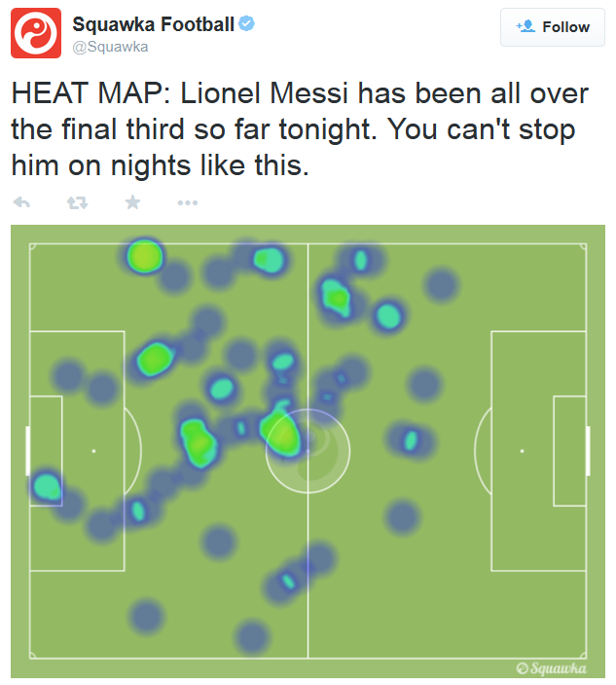616x685 pixels.
Task: Favorite the tweet with the star icon
Action: [132, 202]
